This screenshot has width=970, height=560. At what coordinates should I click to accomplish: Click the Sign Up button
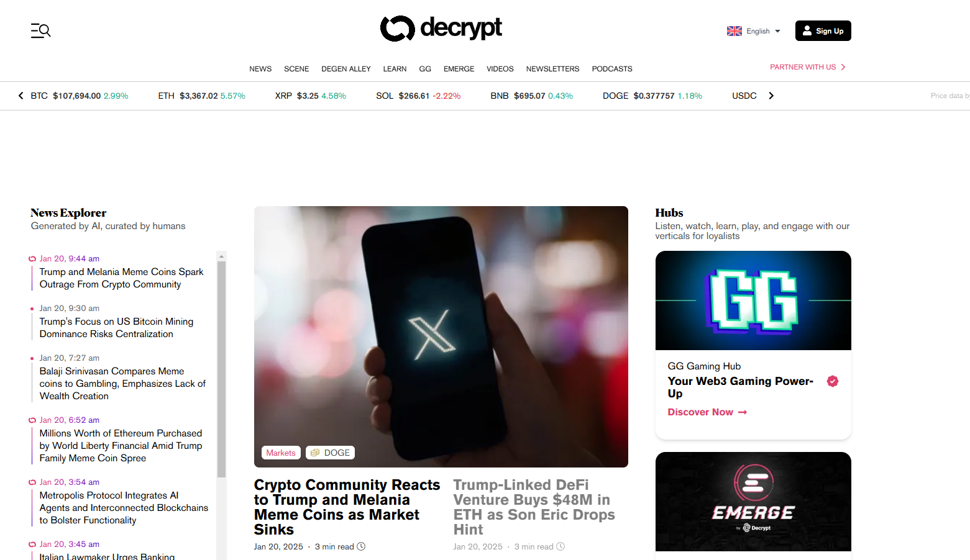(x=823, y=31)
